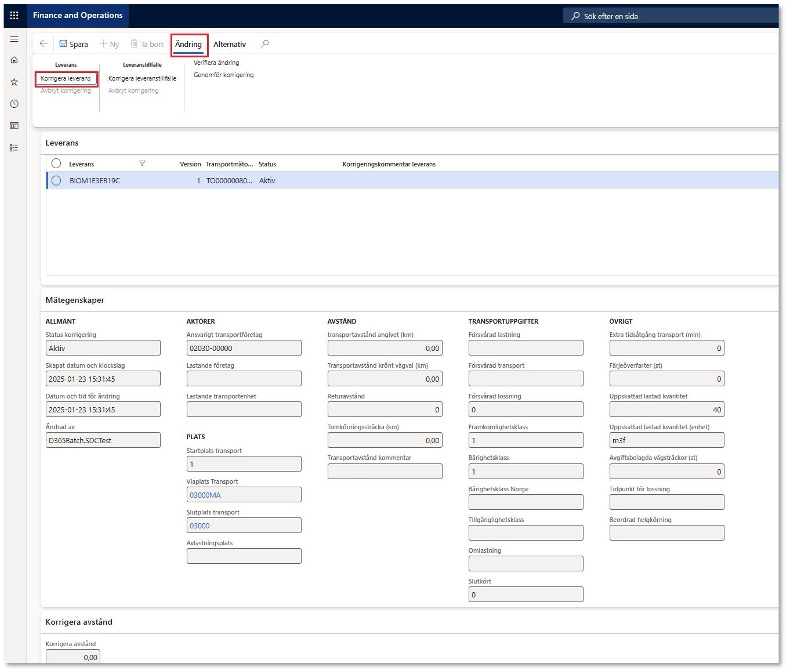Select the BIOM1E3ER19C row radio circle
Viewport: 788px width, 672px height.
(56, 180)
